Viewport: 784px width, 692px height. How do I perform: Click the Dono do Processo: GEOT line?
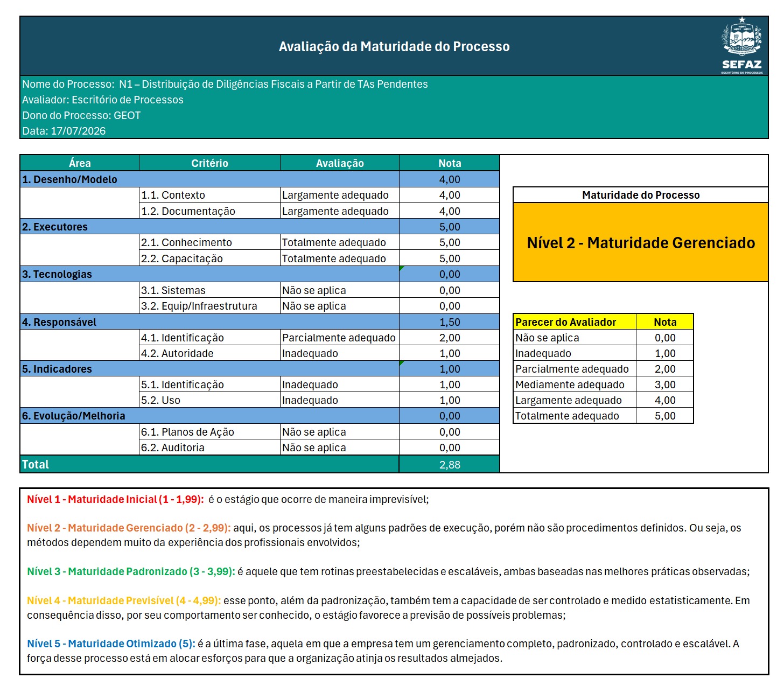coord(81,115)
